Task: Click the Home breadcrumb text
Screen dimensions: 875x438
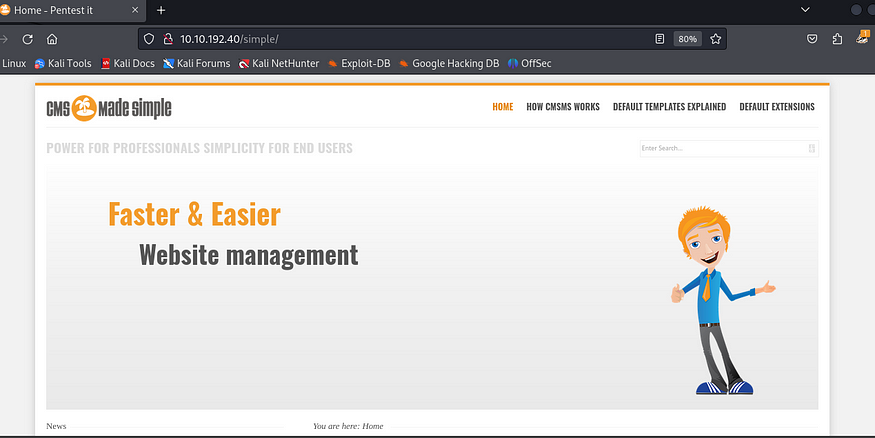Action: click(373, 426)
